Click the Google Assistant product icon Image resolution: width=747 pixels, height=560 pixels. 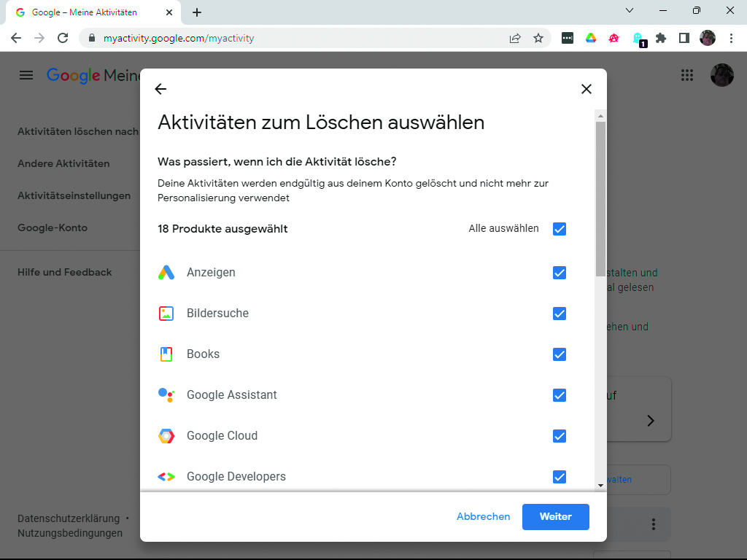(166, 395)
